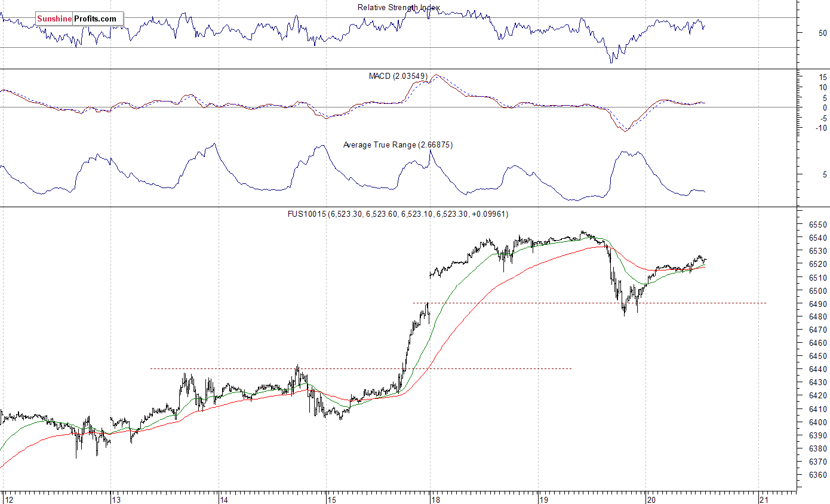Click the RSI 50 level label

pyautogui.click(x=822, y=33)
